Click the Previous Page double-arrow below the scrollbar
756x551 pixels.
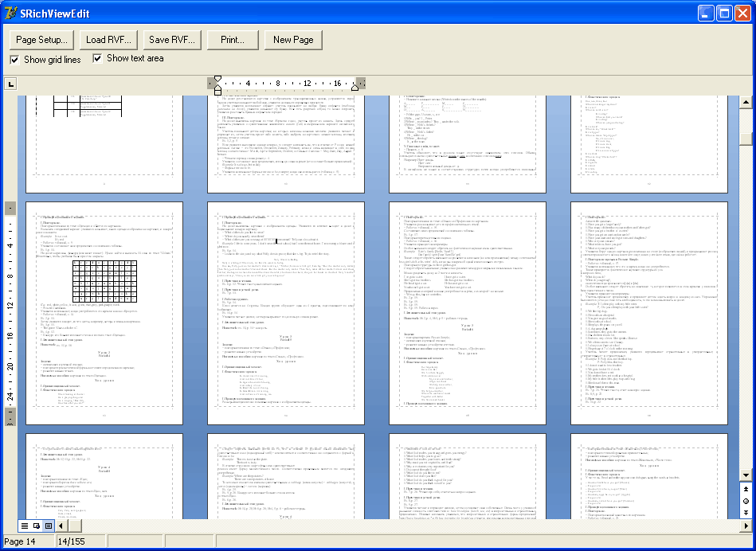[746, 489]
